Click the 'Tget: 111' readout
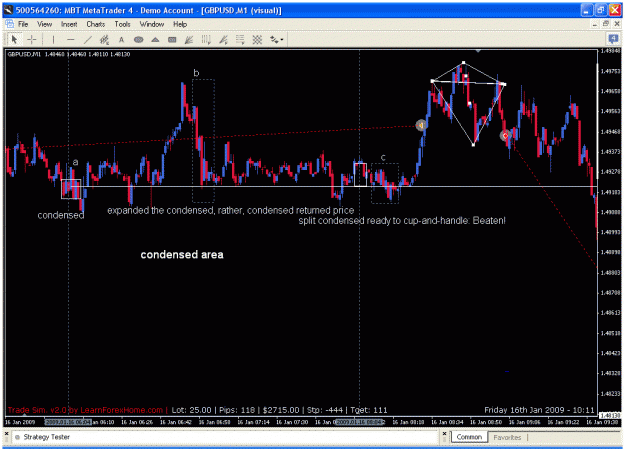 pyautogui.click(x=369, y=410)
